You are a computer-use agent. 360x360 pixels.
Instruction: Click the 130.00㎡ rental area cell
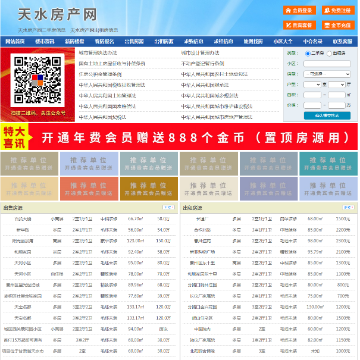point(315,307)
